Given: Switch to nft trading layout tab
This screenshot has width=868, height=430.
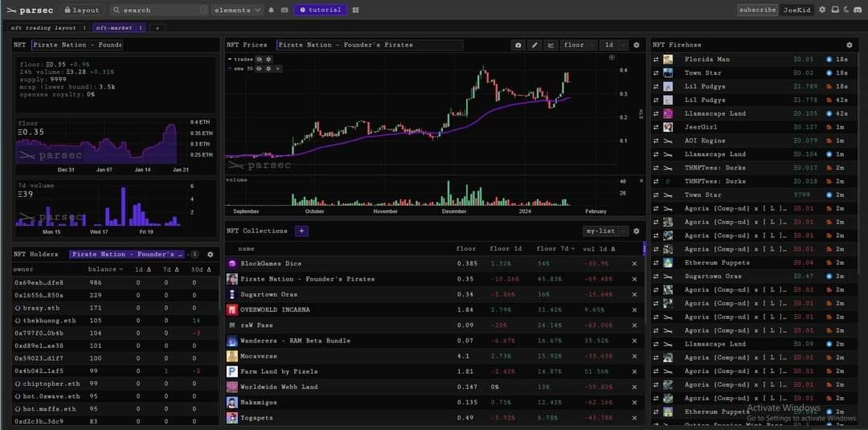Looking at the screenshot, I should 43,27.
